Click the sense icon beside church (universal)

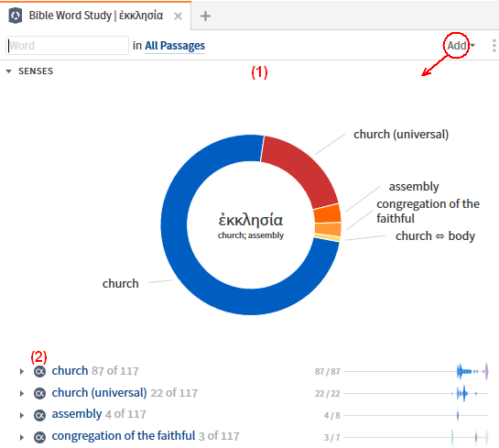click(39, 393)
